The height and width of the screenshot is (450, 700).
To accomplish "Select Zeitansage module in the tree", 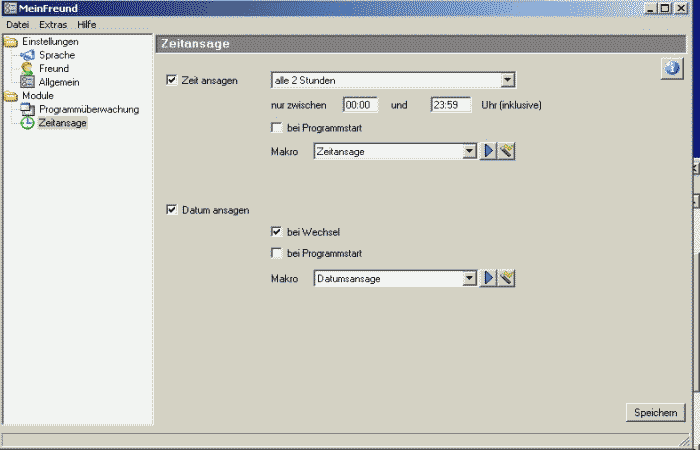I will click(x=62, y=123).
